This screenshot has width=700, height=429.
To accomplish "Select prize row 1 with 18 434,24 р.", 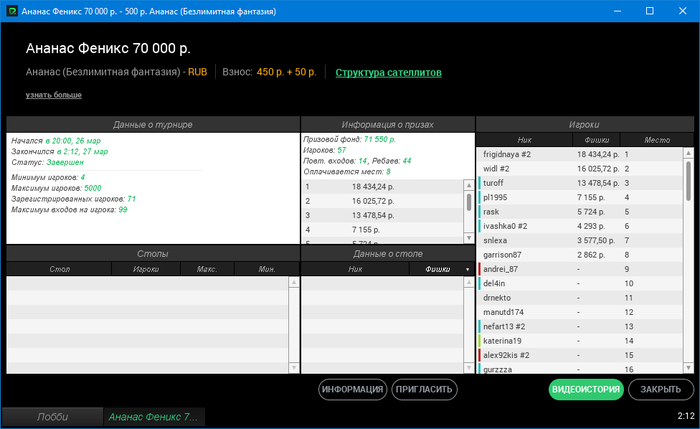I will pos(383,187).
